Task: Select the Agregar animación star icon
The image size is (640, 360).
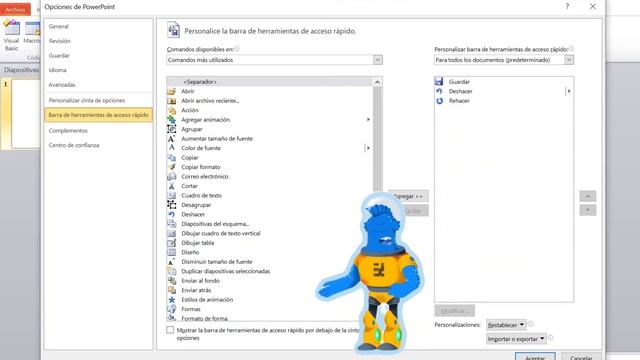Action: click(x=171, y=120)
